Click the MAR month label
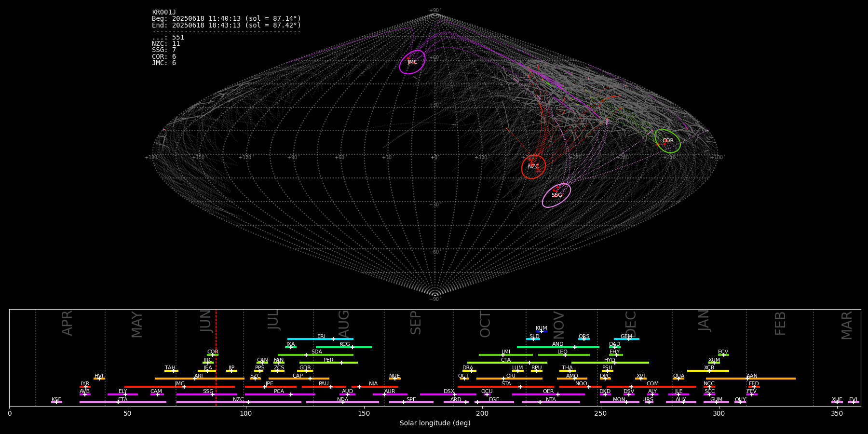 847,325
